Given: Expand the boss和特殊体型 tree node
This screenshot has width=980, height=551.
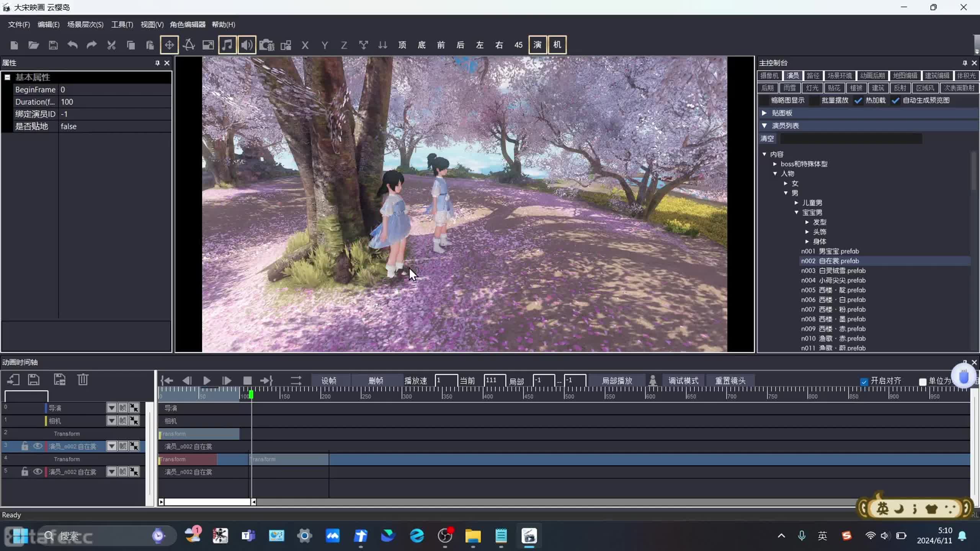Looking at the screenshot, I should [x=775, y=164].
